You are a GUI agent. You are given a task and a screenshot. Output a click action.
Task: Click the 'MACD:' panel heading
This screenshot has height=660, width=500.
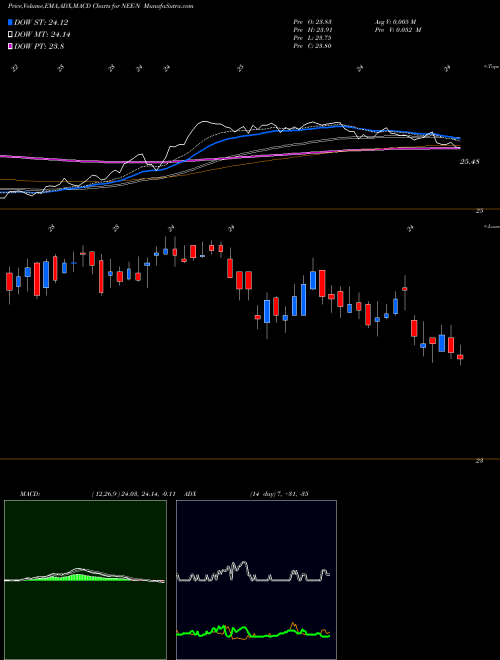click(29, 494)
